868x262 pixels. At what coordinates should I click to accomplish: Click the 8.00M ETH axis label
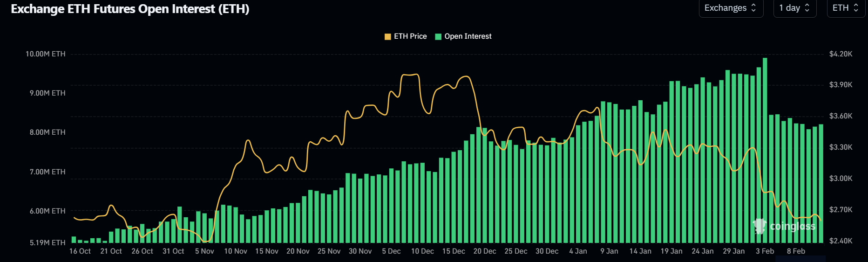(47, 132)
